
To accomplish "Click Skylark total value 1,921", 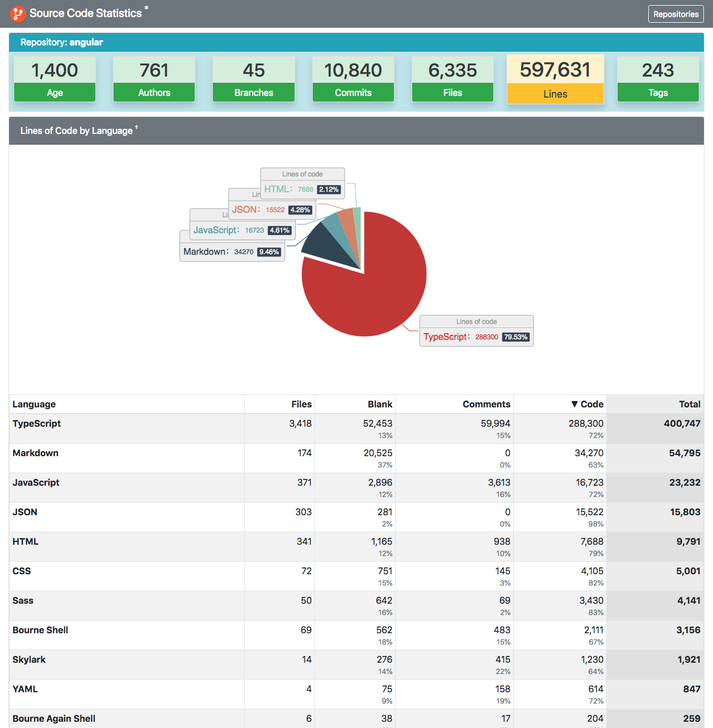I will tap(689, 659).
